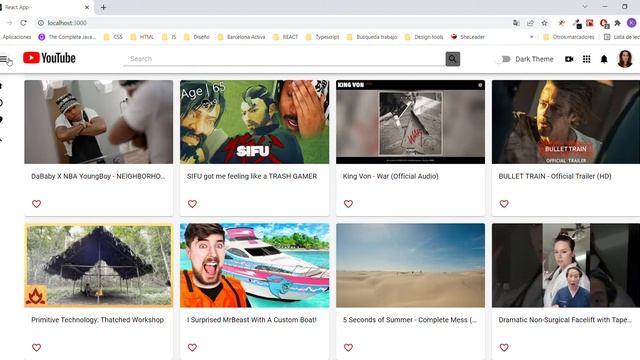Click 'Primitive Technology: Thatched Workshop' title
Screen dimensions: 640x360
click(x=98, y=320)
